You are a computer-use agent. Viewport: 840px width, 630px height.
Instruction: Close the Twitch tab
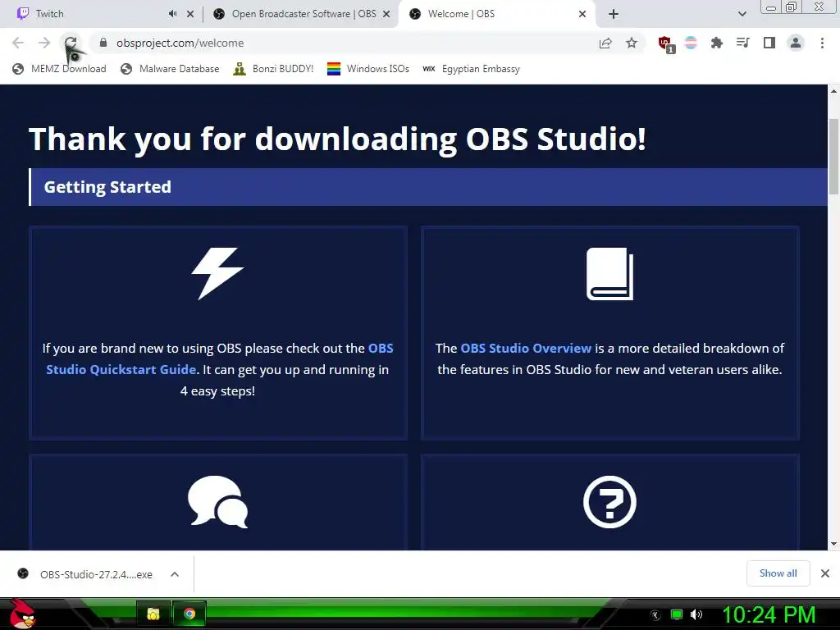tap(190, 14)
